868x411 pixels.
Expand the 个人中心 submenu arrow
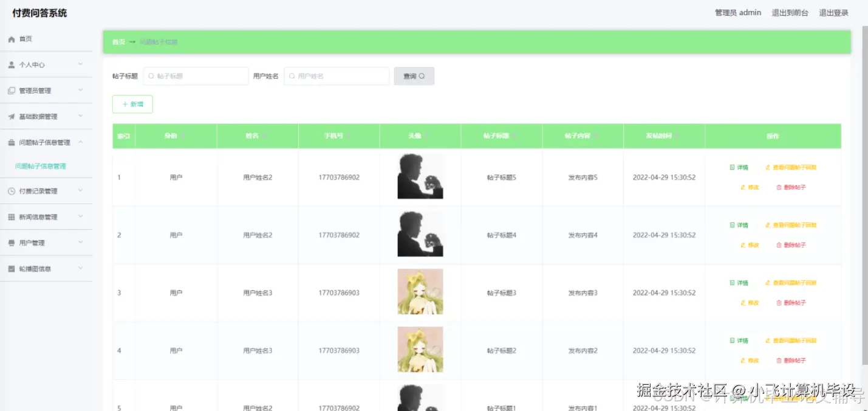pyautogui.click(x=81, y=64)
